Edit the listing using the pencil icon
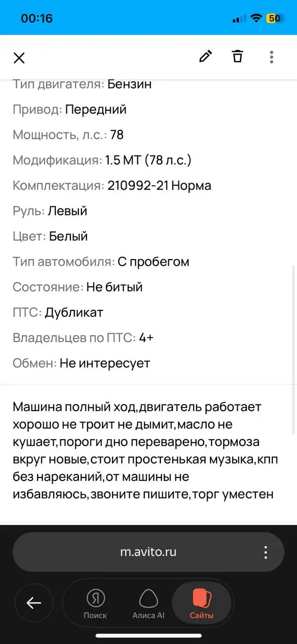This screenshot has height=644, width=297. coord(205,57)
